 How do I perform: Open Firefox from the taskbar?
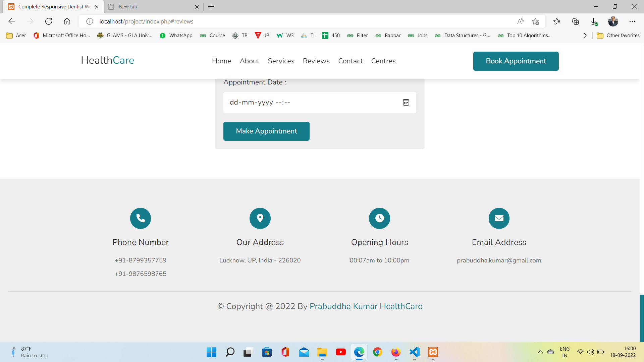396,352
